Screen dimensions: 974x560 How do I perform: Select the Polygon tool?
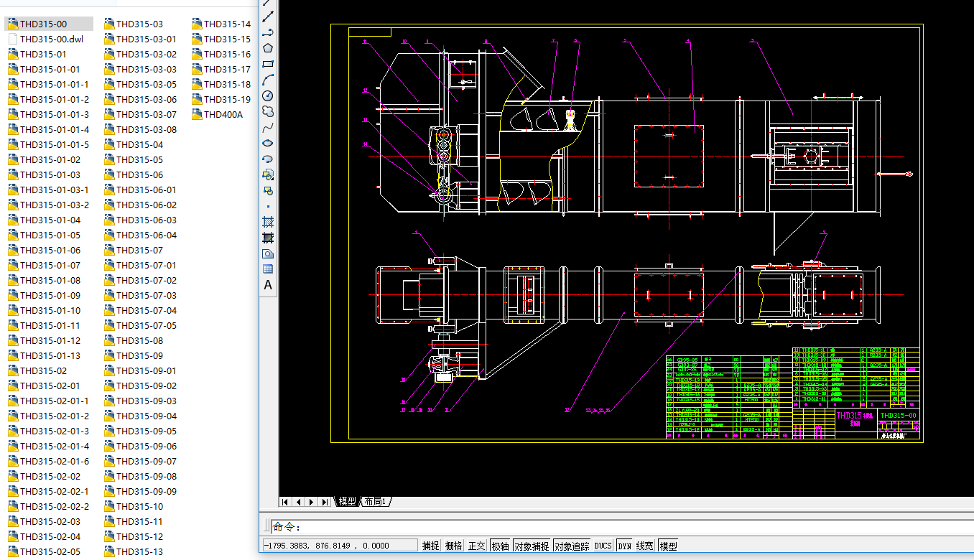268,48
